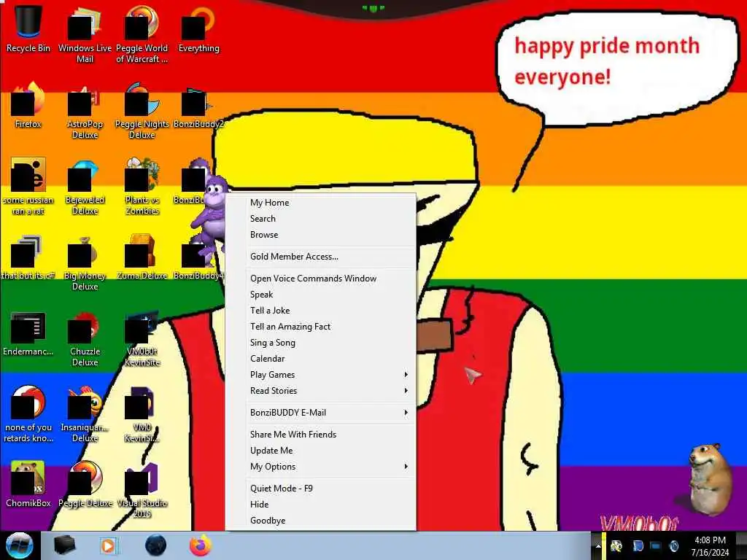Click the hamster desktop character
747x560 pixels.
point(710,478)
